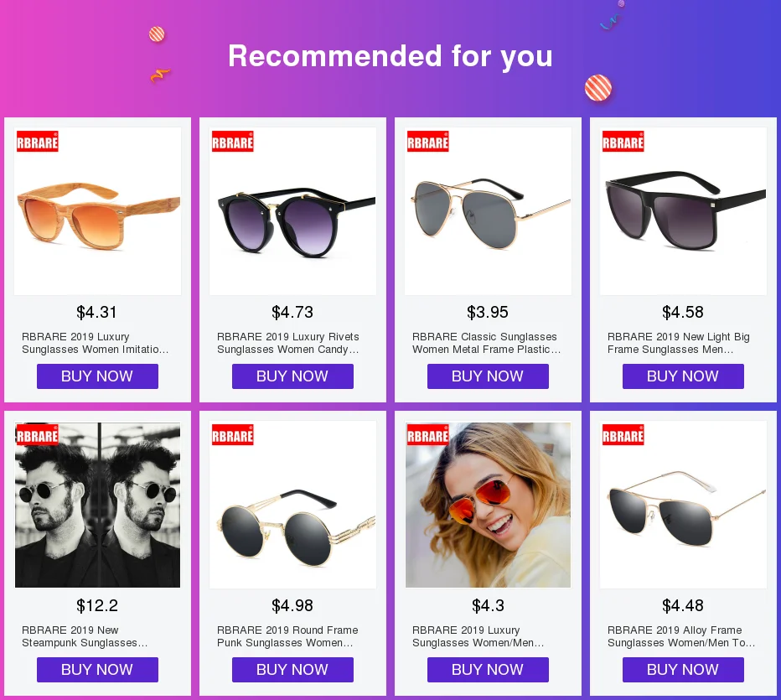Open 'RBRARE 2019 Round Frame Punk Sunglasses' title

(x=287, y=636)
